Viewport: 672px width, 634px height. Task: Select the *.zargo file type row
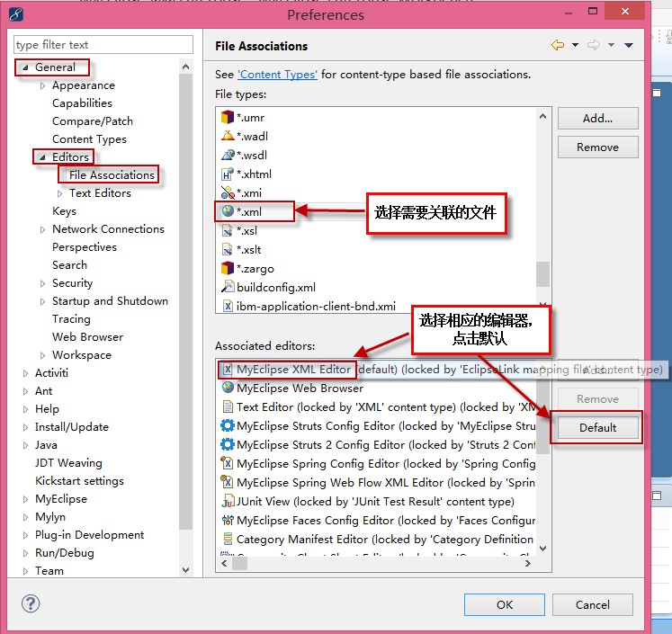tap(376, 268)
